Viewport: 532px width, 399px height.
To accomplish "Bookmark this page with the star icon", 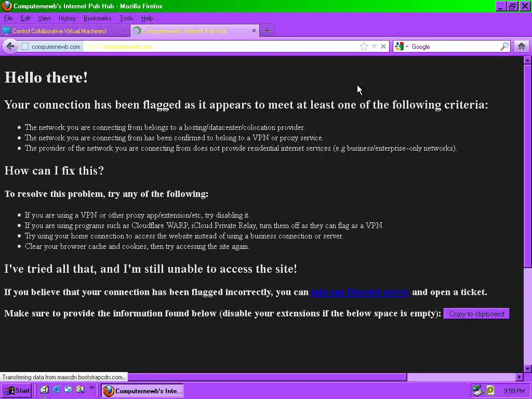I will [x=364, y=46].
